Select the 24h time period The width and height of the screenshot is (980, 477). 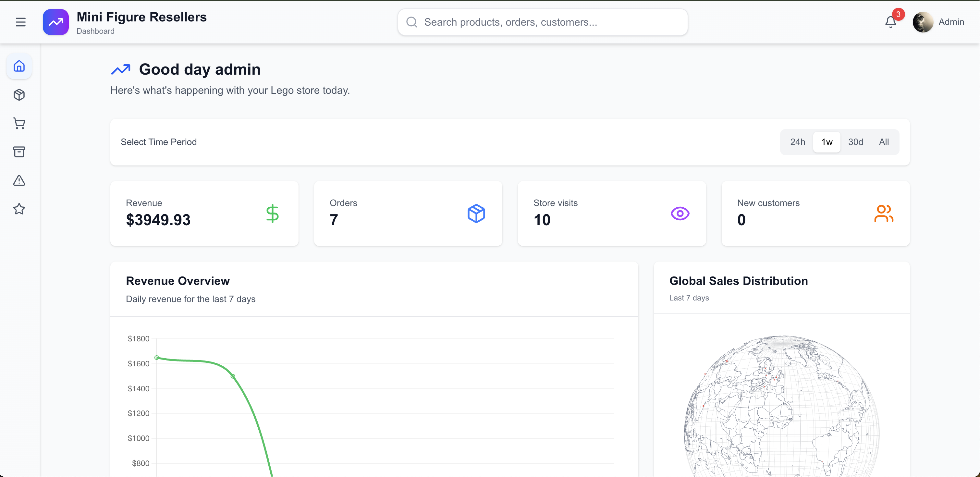pyautogui.click(x=797, y=142)
